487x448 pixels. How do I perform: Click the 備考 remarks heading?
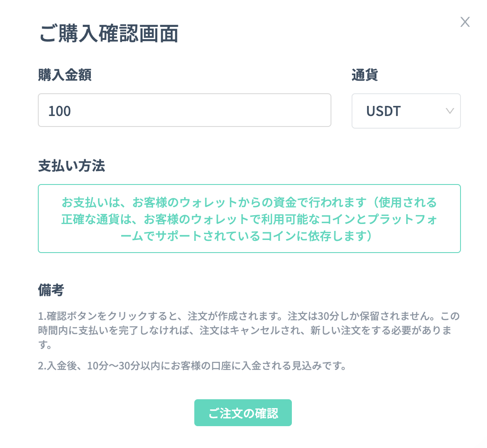tap(51, 290)
